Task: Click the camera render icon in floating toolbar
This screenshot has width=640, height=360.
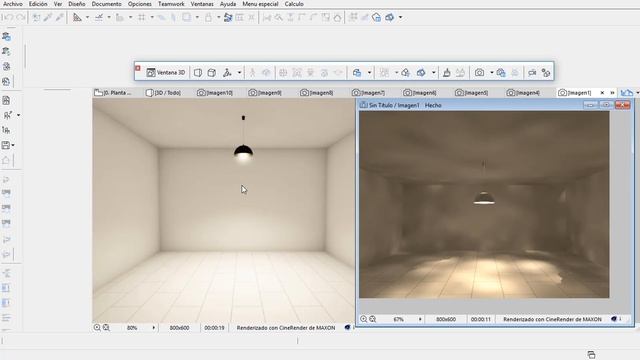Action: 479,73
